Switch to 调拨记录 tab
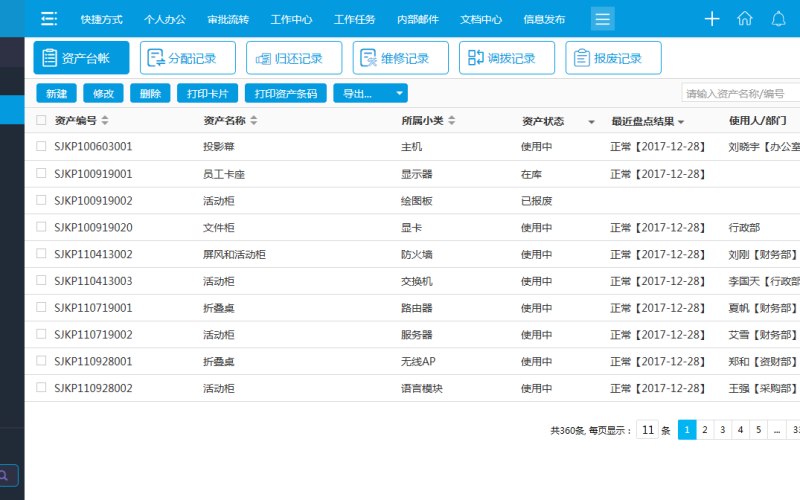This screenshot has width=800, height=500. [507, 58]
